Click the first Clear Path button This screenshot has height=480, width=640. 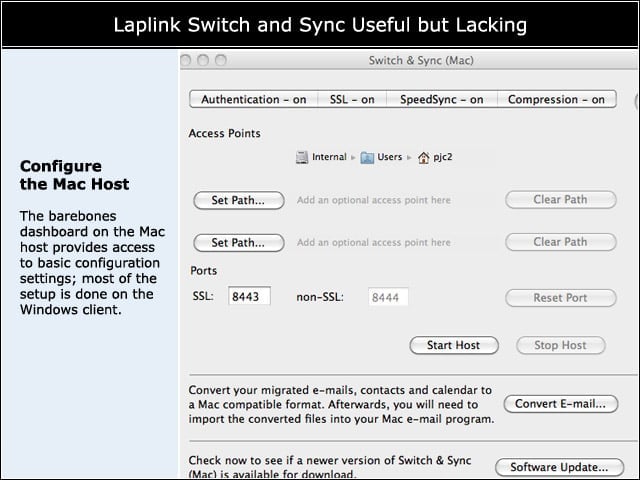coord(561,200)
